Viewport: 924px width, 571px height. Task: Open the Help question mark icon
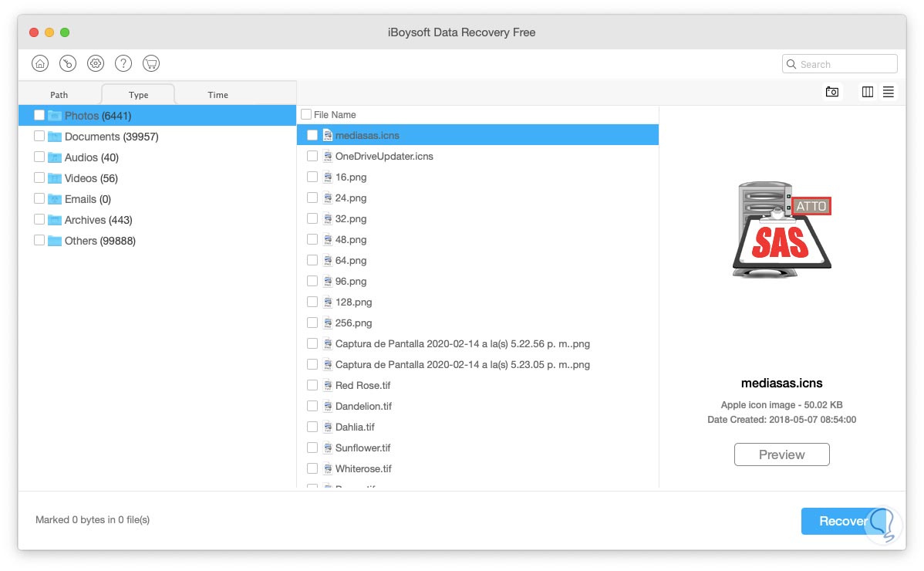(123, 63)
